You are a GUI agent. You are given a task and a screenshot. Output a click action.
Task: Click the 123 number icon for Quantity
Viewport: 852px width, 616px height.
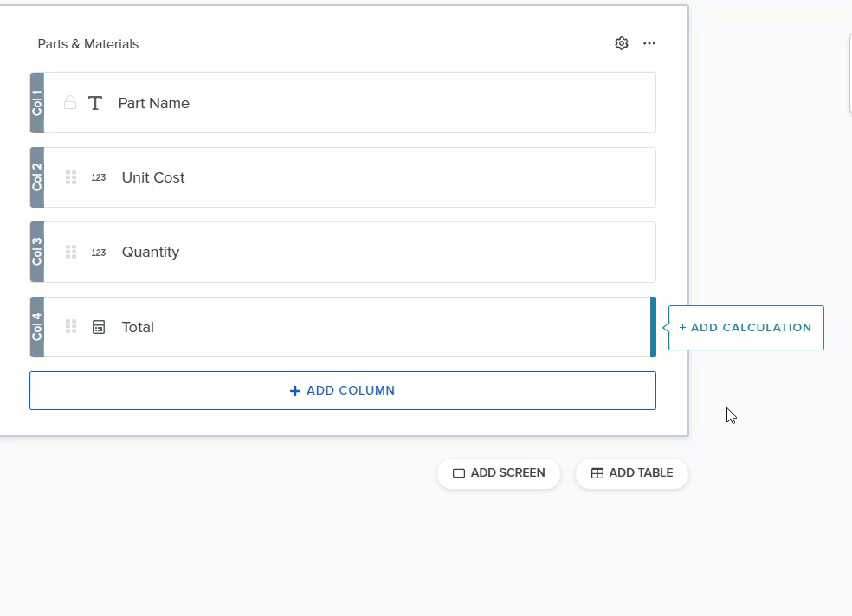[99, 253]
